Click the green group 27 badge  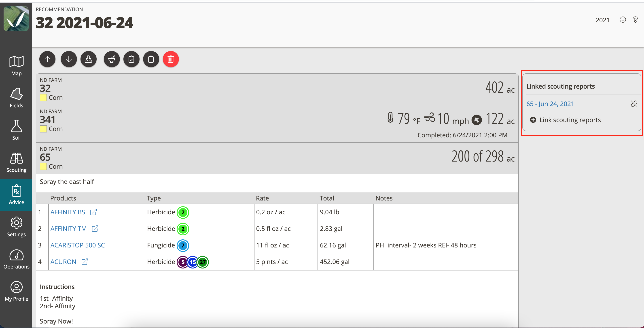(203, 262)
